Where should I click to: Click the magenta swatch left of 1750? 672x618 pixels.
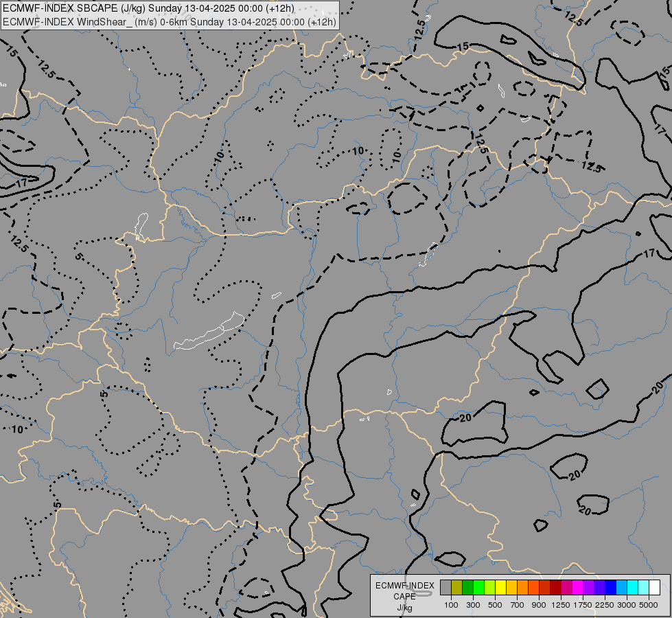[578, 587]
